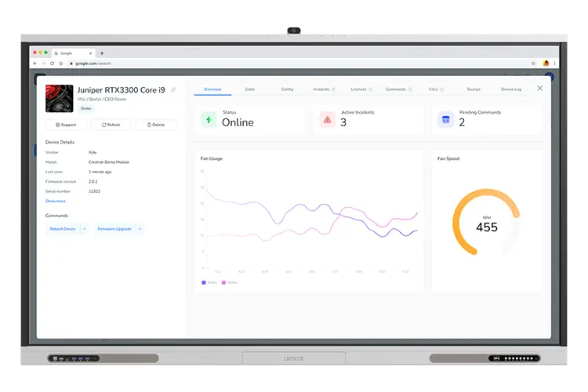
Task: Click the orange Fan Speed RPM gauge
Action: tap(486, 222)
